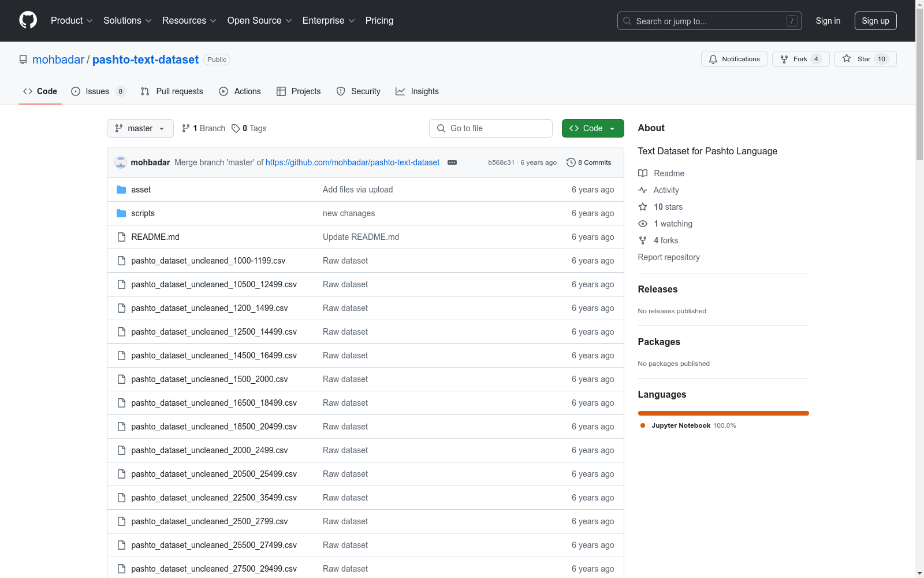Click the file icon for pashto_dataset_uncleaned_2500_2799.csv
The image size is (924, 578).
[x=121, y=521]
